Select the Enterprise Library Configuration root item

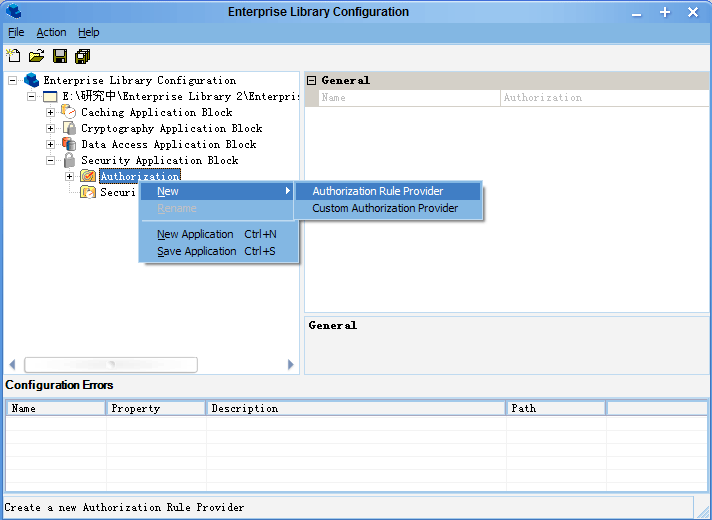click(x=140, y=80)
